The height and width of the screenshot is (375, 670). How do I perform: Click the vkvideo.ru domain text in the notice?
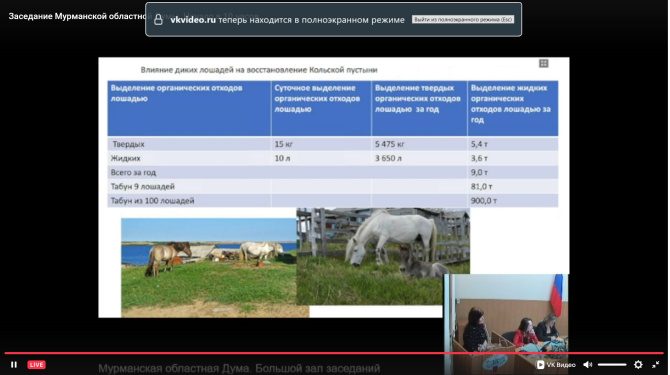point(193,20)
